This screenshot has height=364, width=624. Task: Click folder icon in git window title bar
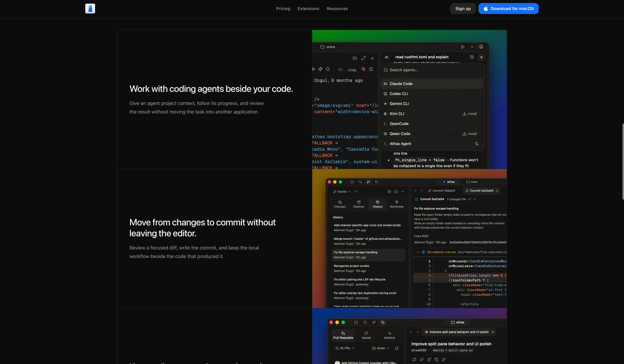(x=352, y=182)
